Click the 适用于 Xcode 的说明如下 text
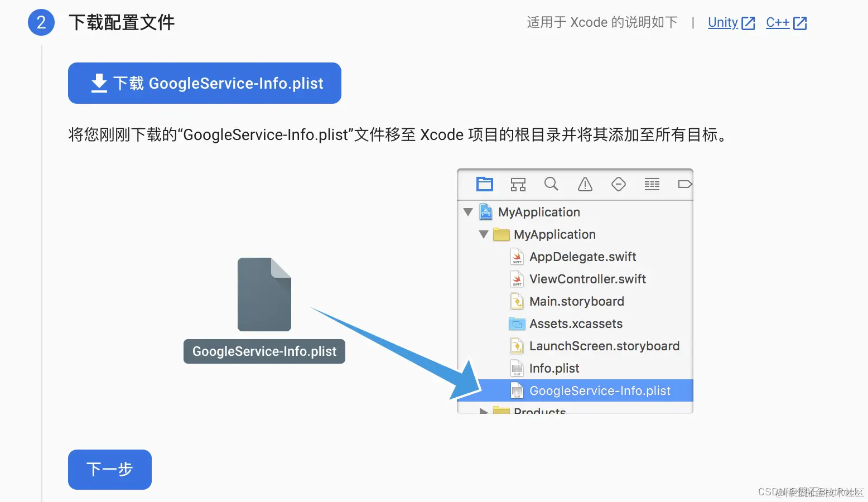 (602, 22)
